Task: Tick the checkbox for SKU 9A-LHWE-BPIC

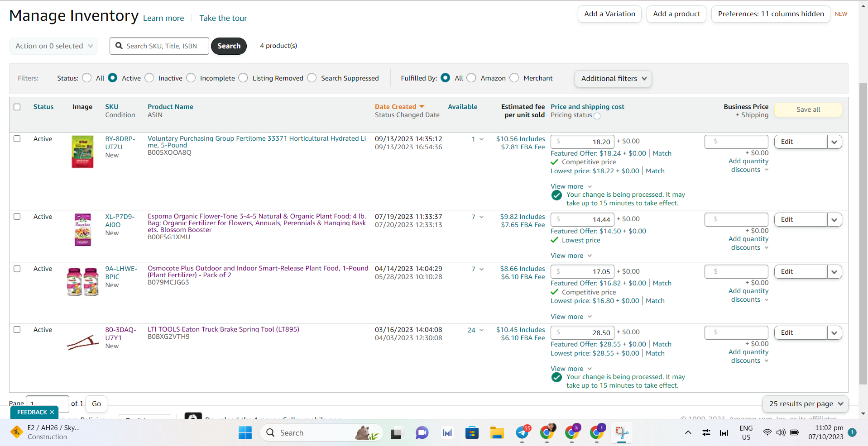Action: click(x=17, y=269)
